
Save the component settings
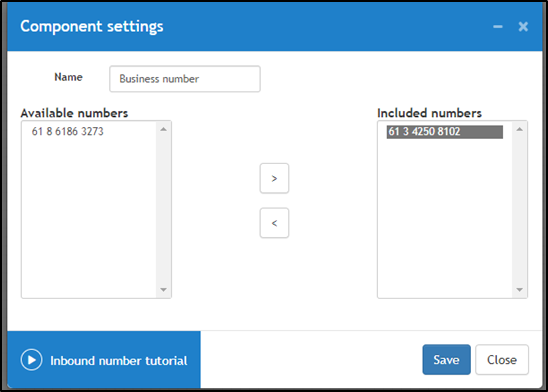tap(446, 360)
